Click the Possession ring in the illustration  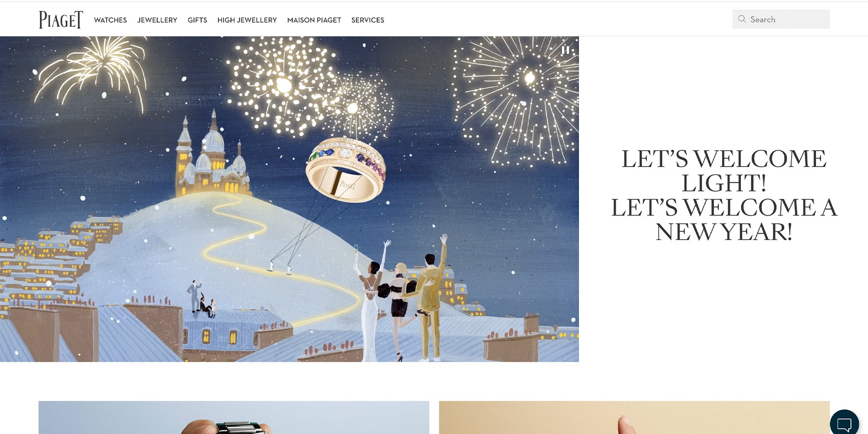(345, 170)
